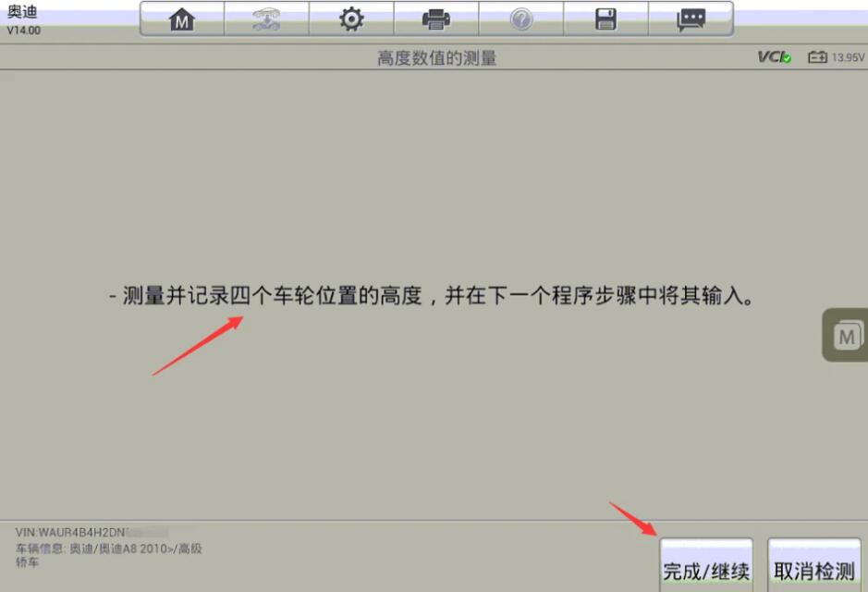Click the 奥迪 brand label
The height and width of the screenshot is (592, 868).
coord(22,12)
